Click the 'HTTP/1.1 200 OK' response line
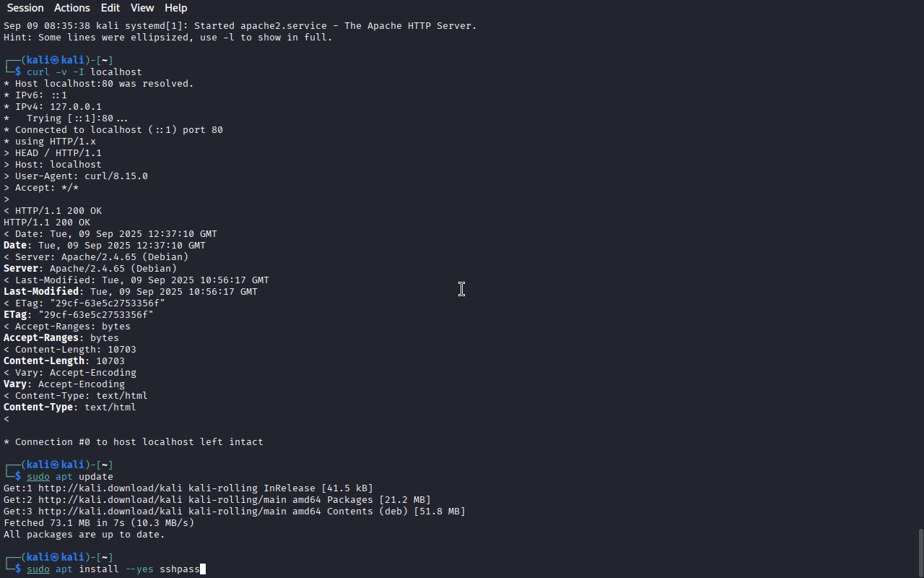The image size is (924, 578). point(47,223)
